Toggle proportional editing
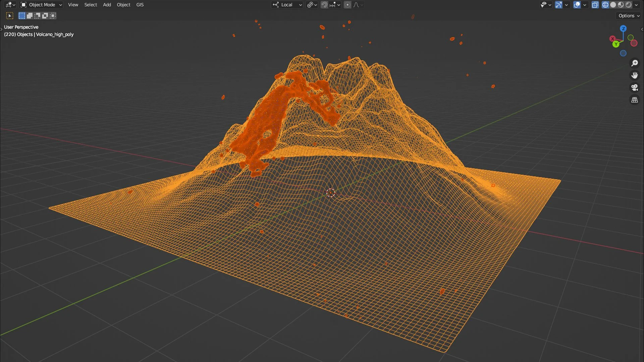This screenshot has width=644, height=362. (347, 5)
